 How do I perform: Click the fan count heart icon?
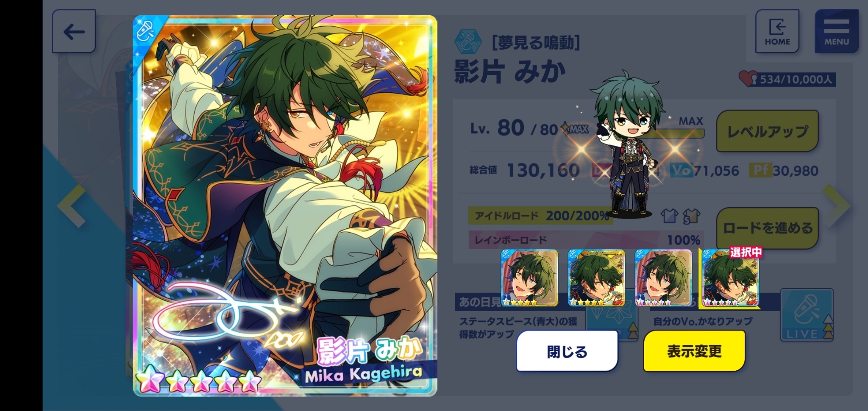point(748,79)
